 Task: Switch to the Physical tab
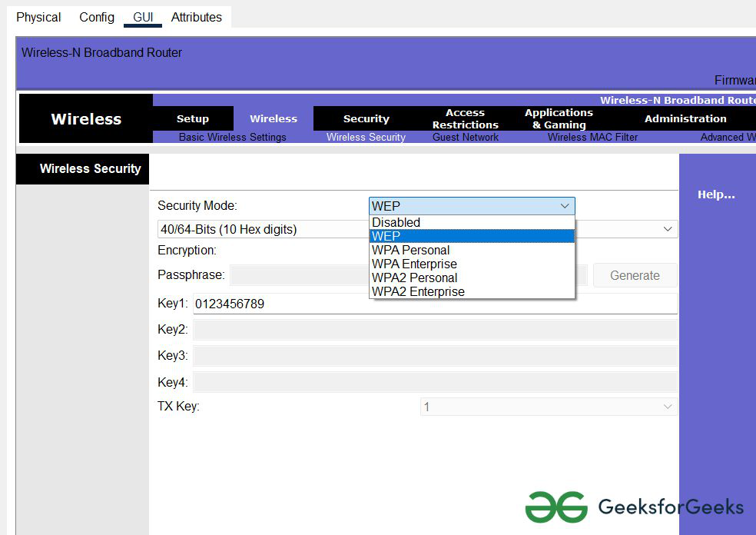coord(38,17)
